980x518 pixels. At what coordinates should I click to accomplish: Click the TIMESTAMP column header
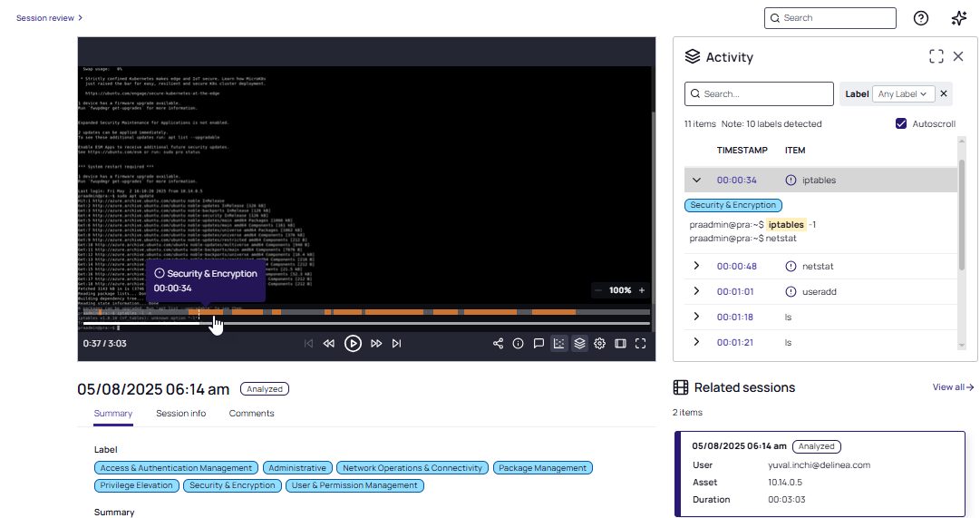[x=742, y=151]
